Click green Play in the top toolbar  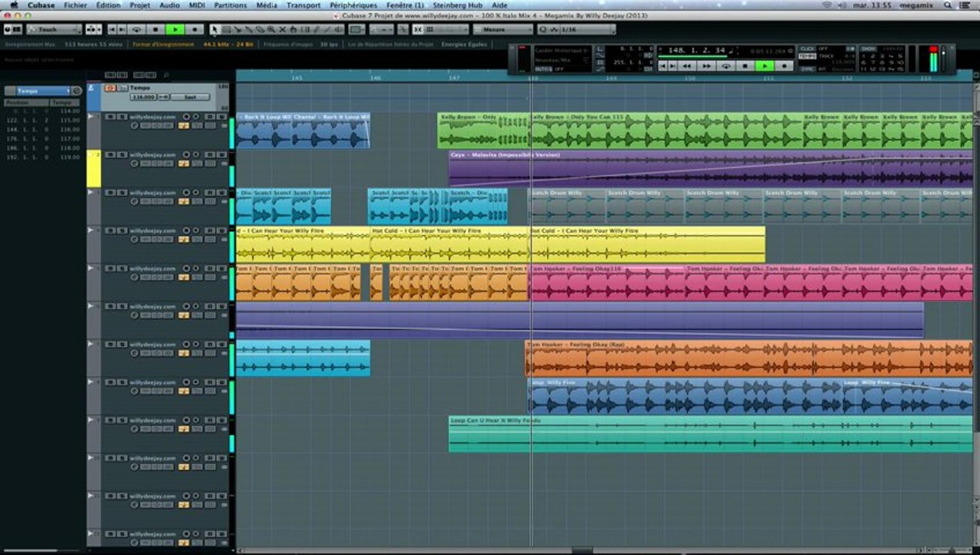click(x=175, y=29)
